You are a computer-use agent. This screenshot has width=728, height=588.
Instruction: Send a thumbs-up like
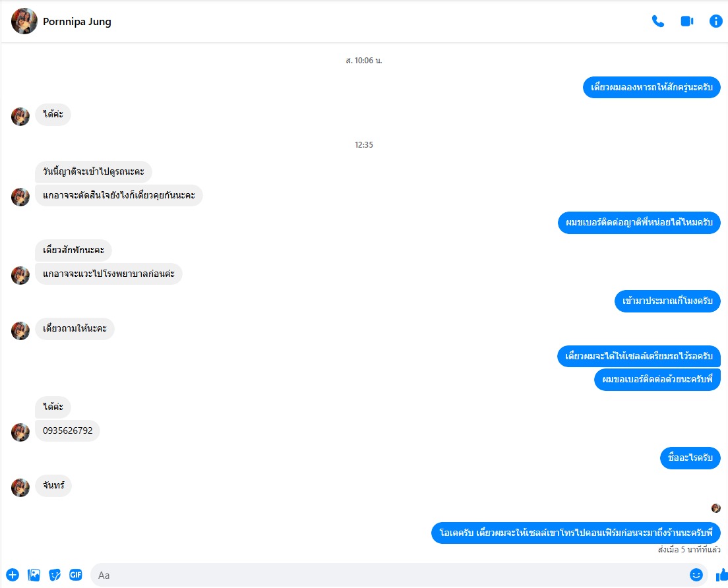721,575
